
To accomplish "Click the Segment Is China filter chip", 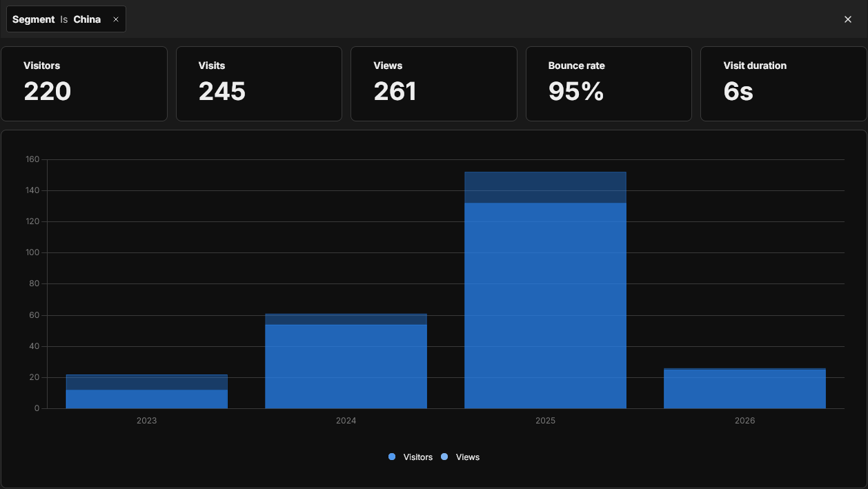I will pos(57,19).
